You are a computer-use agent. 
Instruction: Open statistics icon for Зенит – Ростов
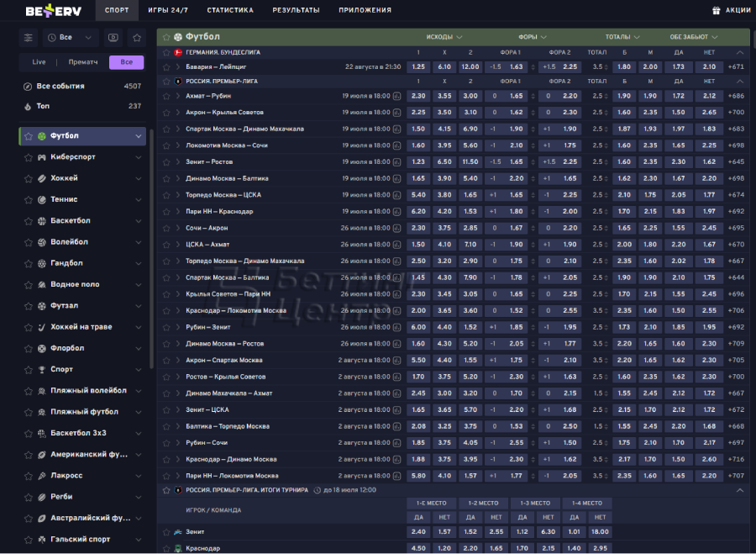point(396,162)
